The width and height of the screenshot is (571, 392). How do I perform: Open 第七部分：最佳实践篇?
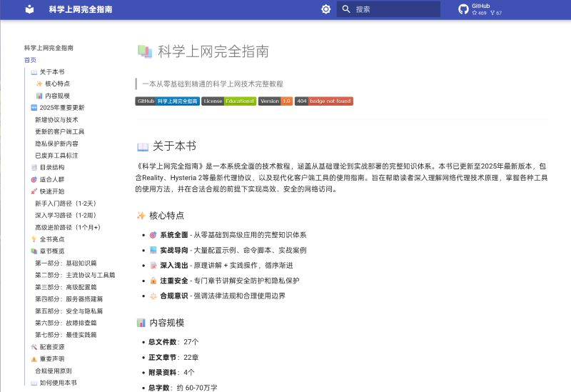tap(66, 335)
